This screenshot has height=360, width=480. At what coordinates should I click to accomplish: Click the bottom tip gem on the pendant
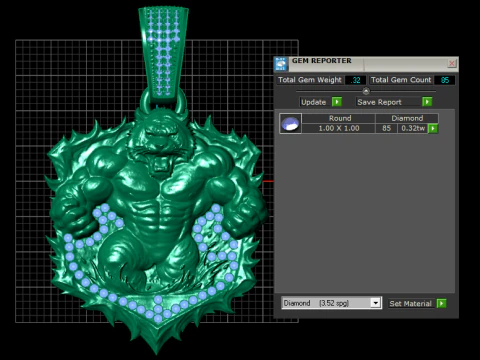158,319
